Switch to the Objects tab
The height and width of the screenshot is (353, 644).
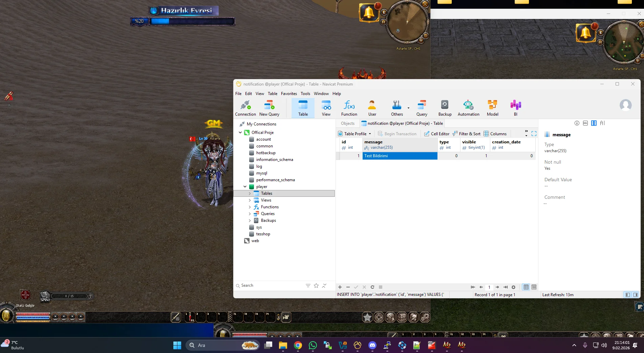click(347, 123)
